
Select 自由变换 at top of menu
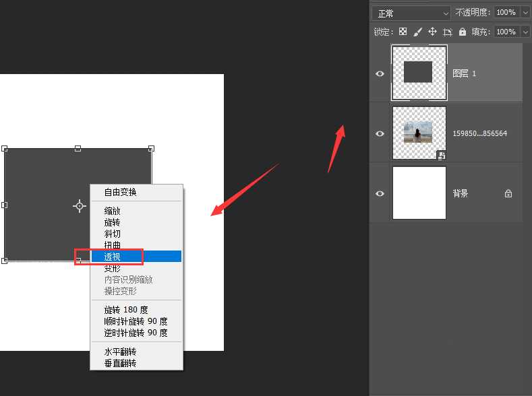(x=120, y=192)
